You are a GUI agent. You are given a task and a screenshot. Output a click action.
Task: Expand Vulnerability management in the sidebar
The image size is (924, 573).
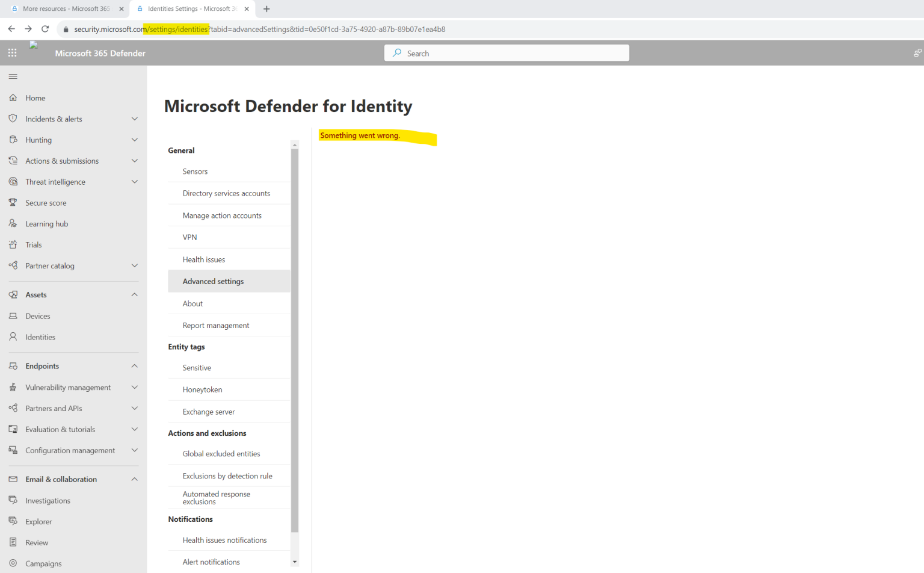[x=135, y=387]
